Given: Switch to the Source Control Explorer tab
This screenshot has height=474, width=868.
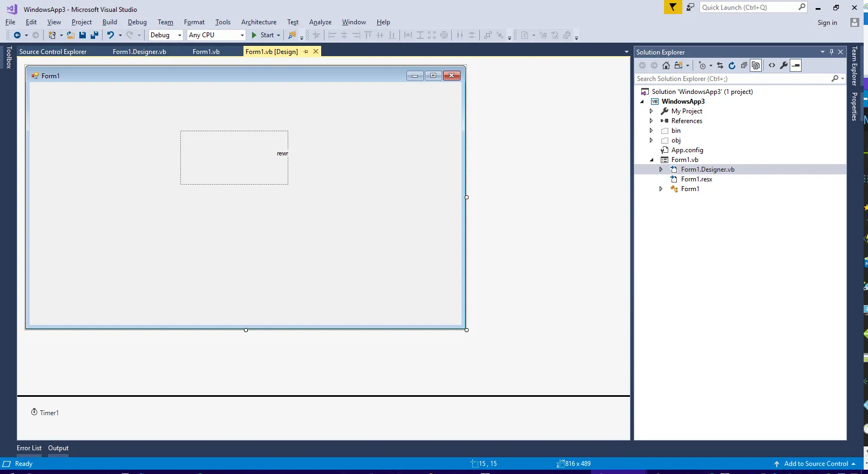Looking at the screenshot, I should pos(53,52).
